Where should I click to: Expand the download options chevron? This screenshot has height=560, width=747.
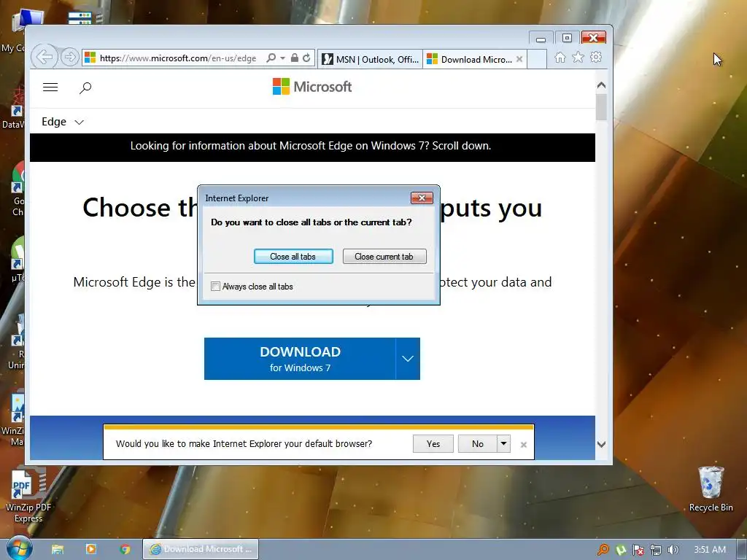tap(408, 359)
